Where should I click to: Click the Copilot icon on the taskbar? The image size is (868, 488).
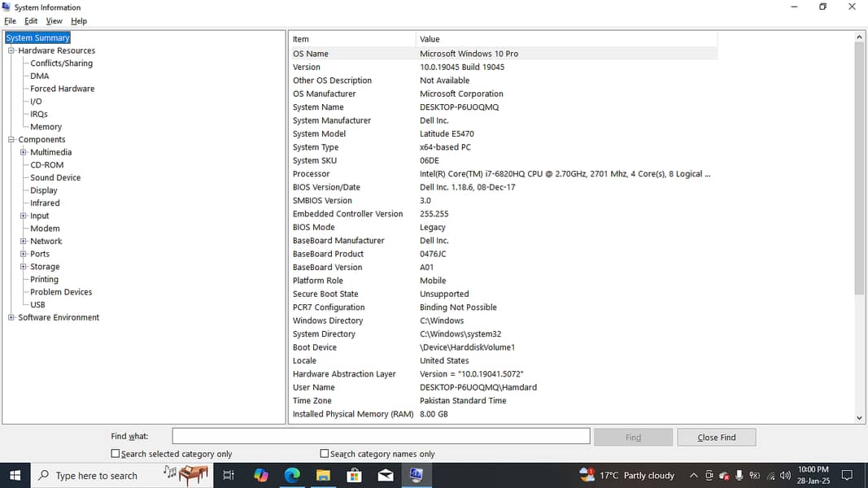coord(261,476)
